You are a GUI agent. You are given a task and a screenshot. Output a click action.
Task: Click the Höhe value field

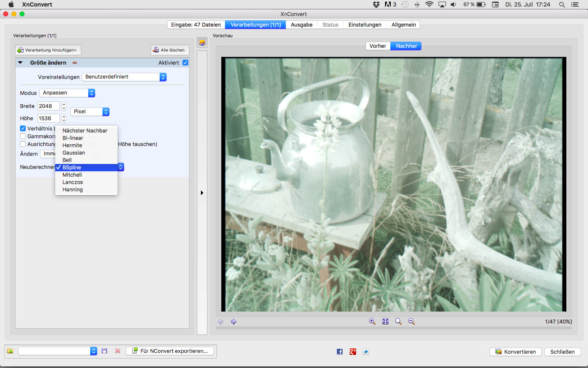(49, 119)
